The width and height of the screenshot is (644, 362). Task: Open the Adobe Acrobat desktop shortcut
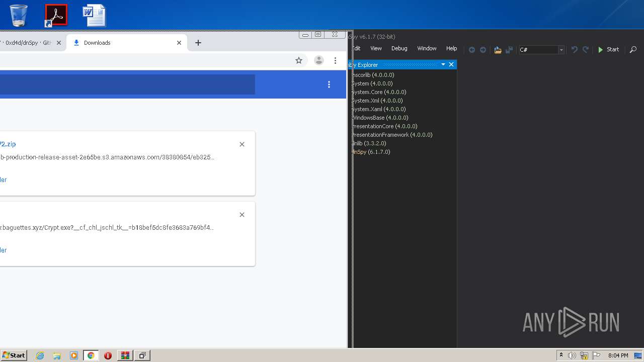click(x=56, y=15)
